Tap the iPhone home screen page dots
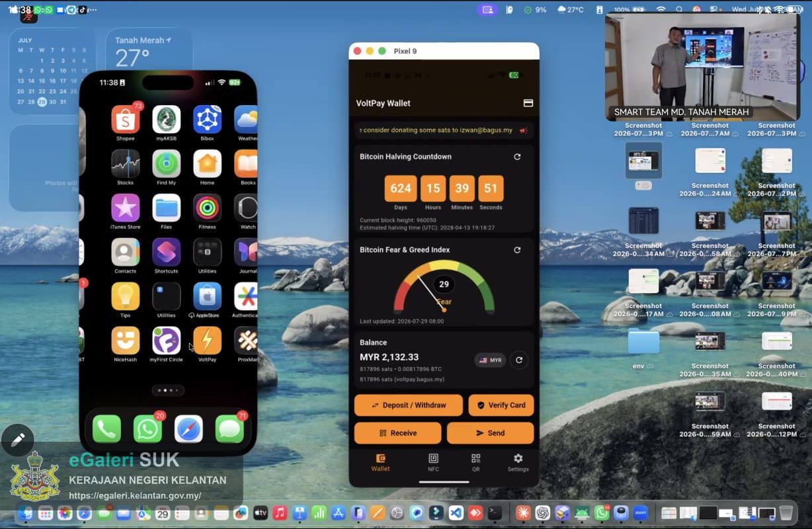The width and height of the screenshot is (812, 529). point(168,390)
